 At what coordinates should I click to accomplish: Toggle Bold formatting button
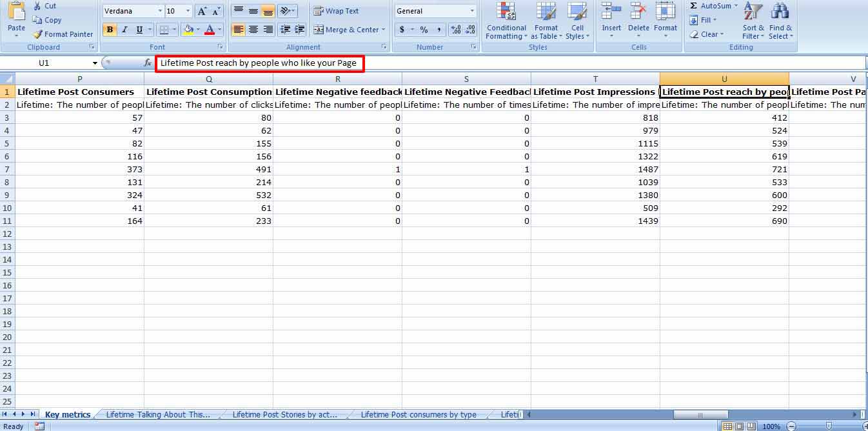(x=110, y=30)
